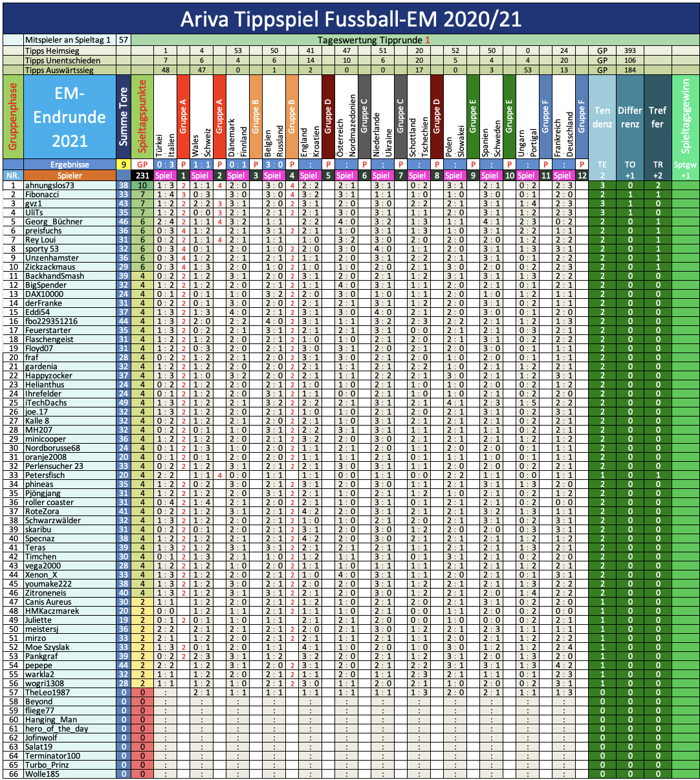Screen dimensions: 700x780
Task: Select the GP total value 184
Action: click(630, 70)
